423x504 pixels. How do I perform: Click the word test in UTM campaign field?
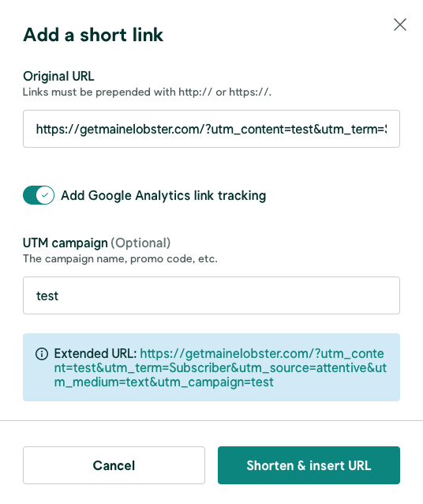pos(47,295)
